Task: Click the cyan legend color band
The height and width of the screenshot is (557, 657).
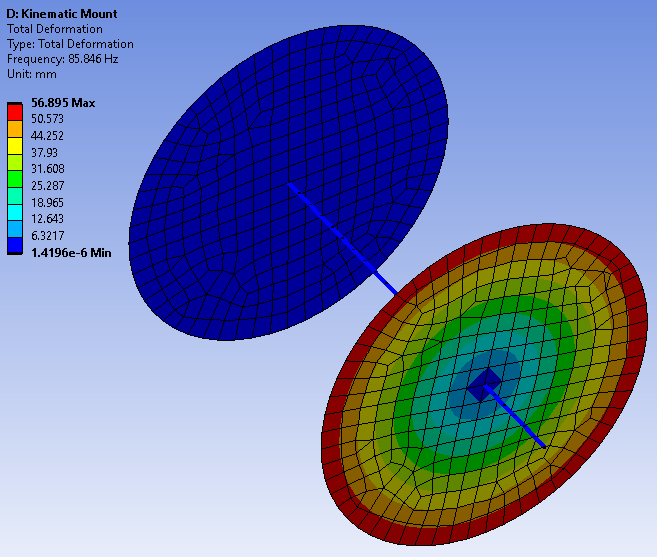Action: click(15, 212)
